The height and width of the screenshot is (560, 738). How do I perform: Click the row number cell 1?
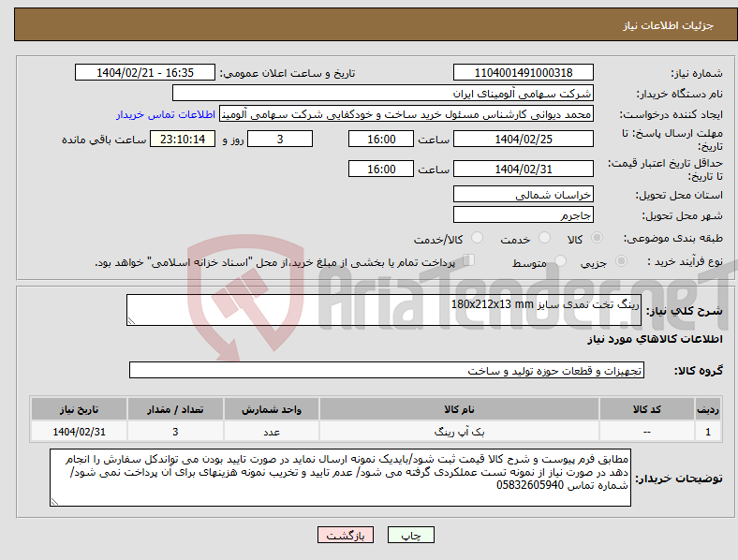tap(708, 432)
